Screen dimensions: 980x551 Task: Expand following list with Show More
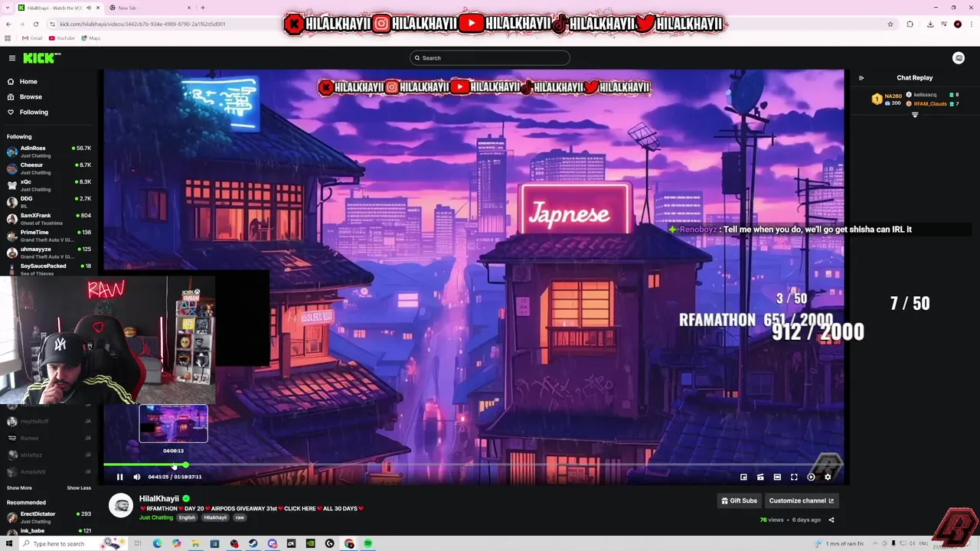19,488
